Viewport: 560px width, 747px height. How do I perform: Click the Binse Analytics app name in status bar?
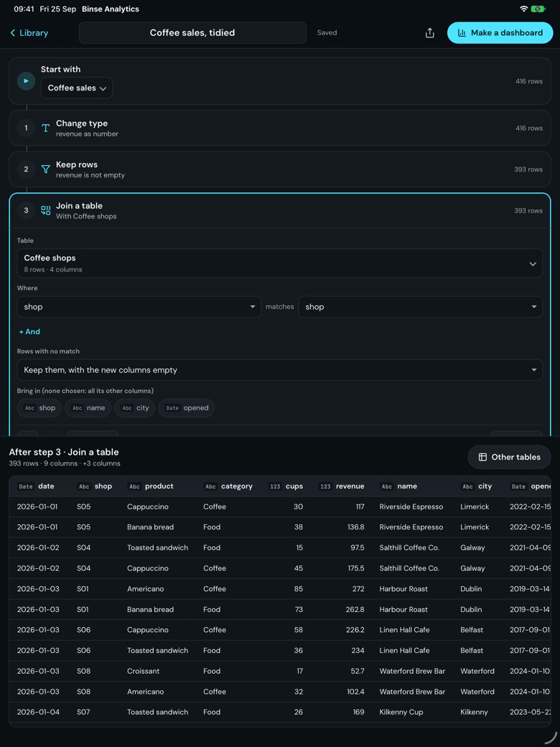pyautogui.click(x=111, y=9)
